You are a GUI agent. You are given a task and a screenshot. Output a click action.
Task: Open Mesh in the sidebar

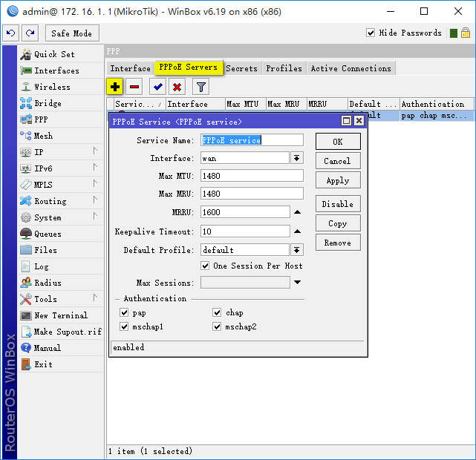[x=61, y=136]
